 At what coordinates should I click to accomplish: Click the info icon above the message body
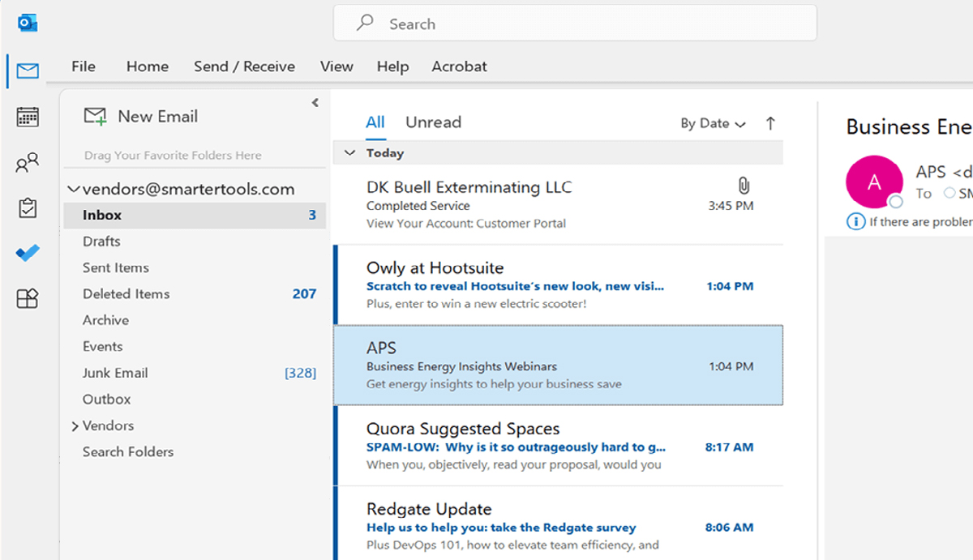click(x=855, y=221)
